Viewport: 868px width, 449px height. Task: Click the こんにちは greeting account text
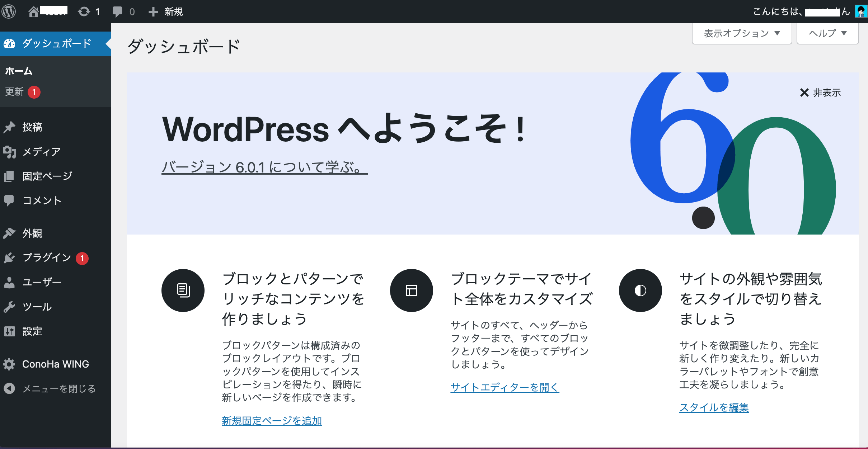(x=801, y=12)
